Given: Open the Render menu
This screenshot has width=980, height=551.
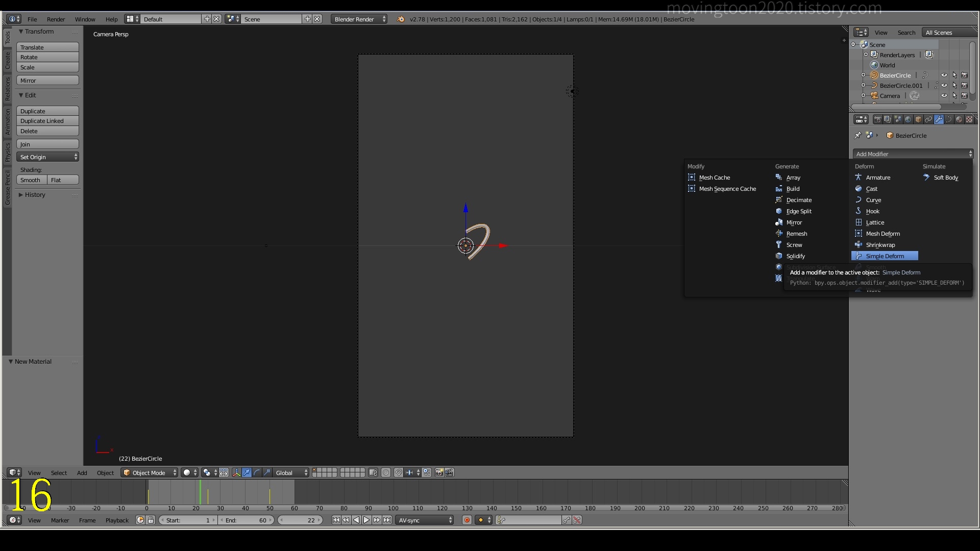Looking at the screenshot, I should 56,19.
